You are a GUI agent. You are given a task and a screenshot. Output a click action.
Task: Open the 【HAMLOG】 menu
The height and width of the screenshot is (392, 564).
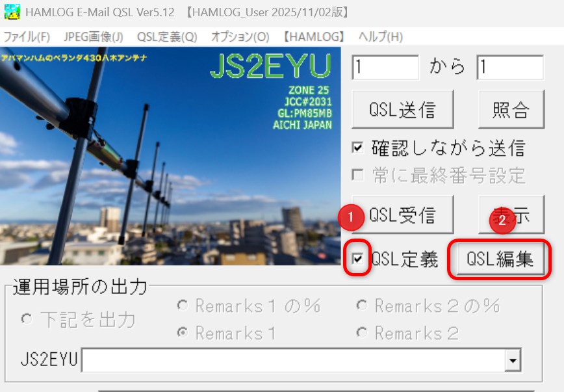tap(314, 37)
